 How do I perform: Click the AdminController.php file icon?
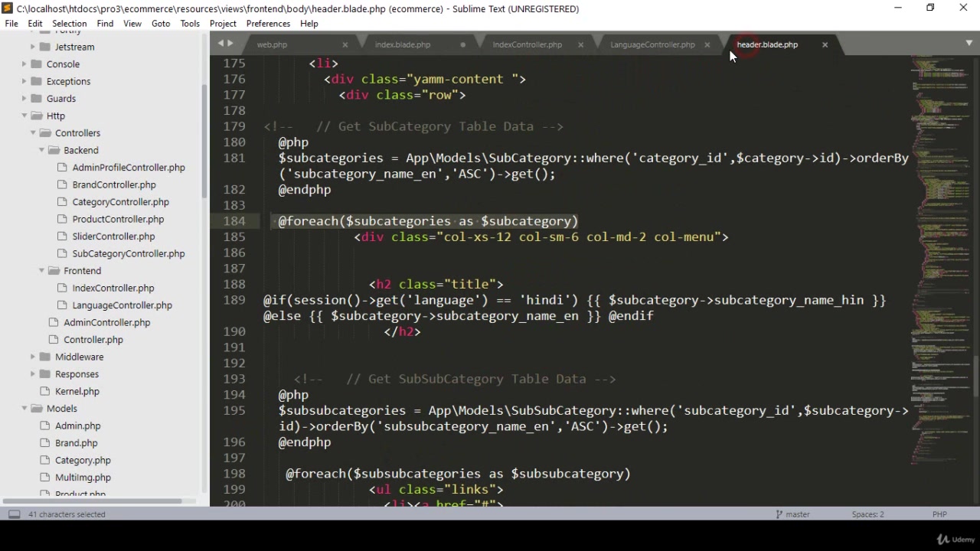pos(54,322)
